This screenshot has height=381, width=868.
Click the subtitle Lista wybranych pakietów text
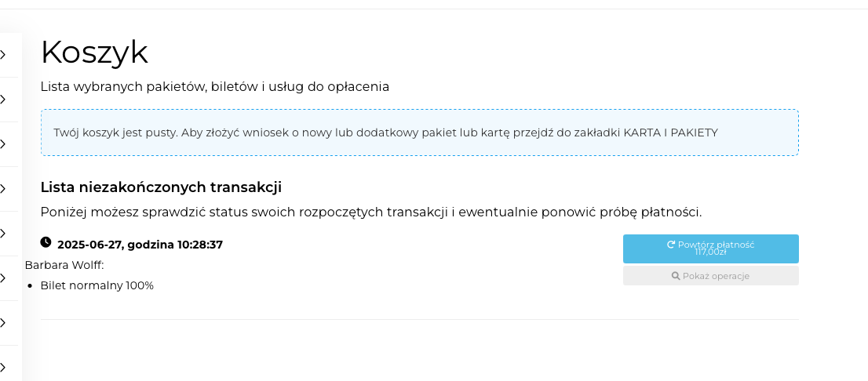(x=214, y=86)
